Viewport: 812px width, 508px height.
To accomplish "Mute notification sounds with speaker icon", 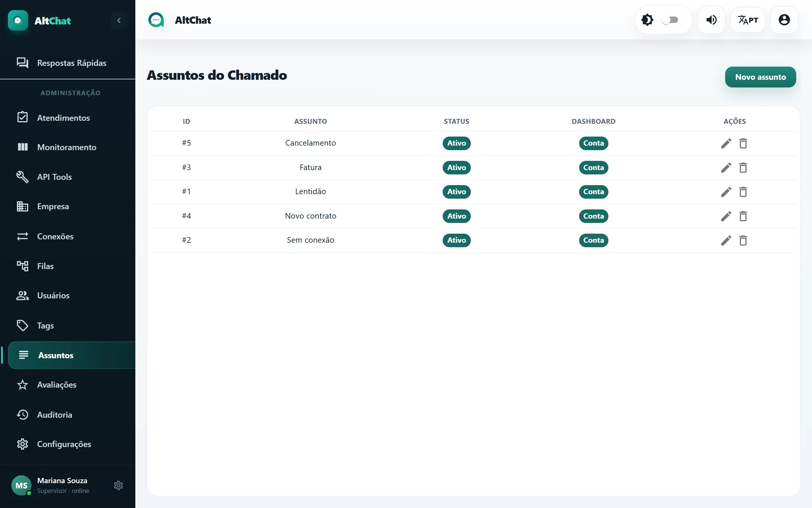I will tap(711, 20).
